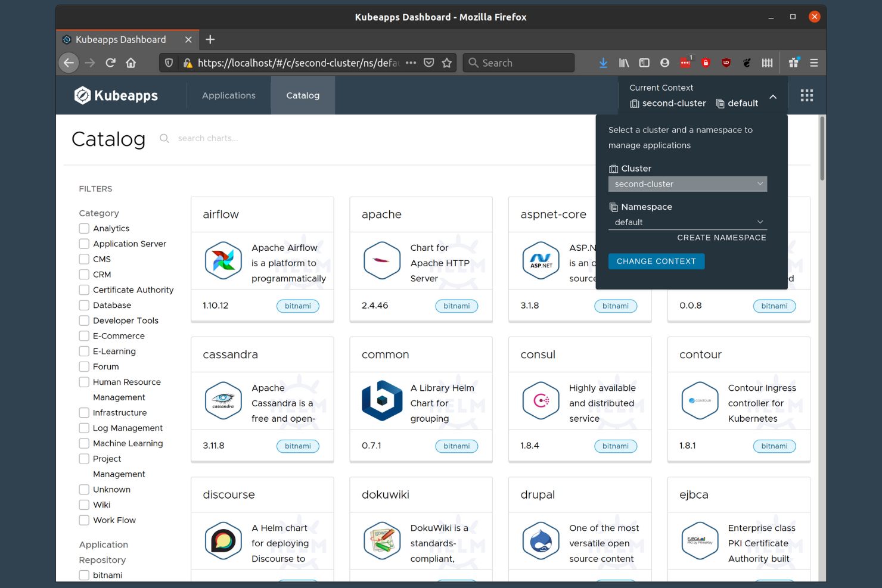Open the apps grid menu icon
This screenshot has height=588, width=882.
coord(807,95)
